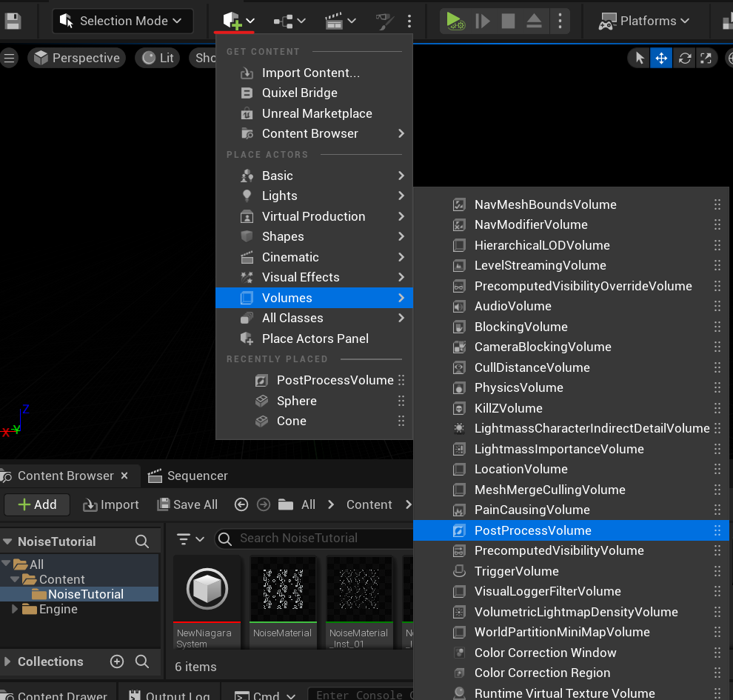Viewport: 733px width, 700px height.
Task: Click the green Play level button
Action: tap(455, 21)
